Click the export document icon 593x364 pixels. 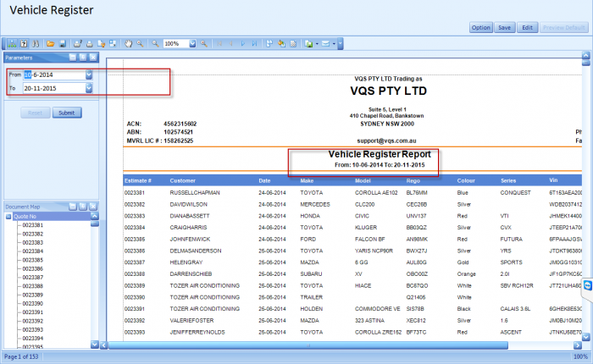coord(308,44)
